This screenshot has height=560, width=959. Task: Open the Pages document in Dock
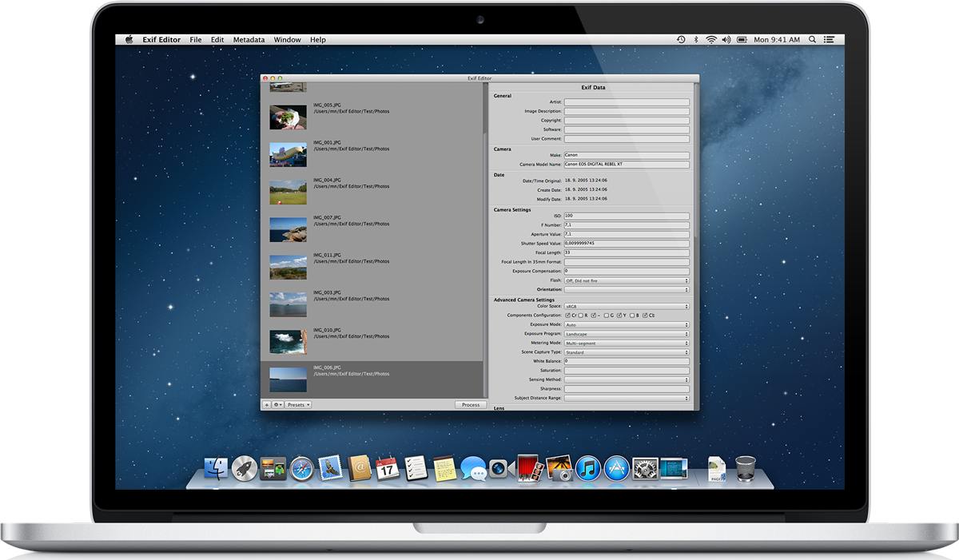point(717,468)
